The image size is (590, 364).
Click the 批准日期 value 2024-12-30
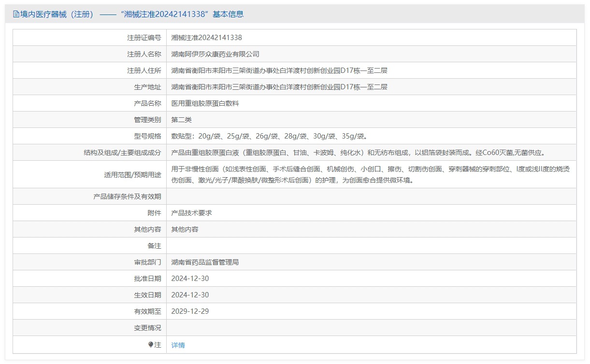tap(190, 279)
